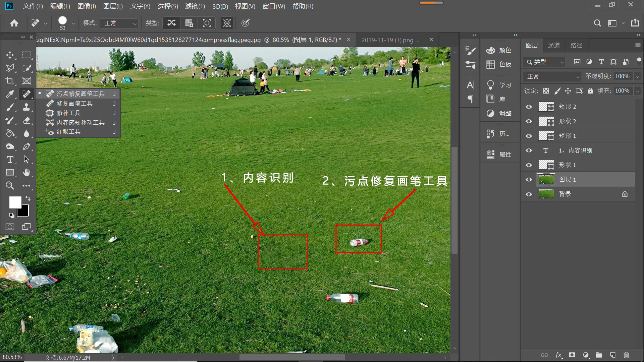Open the 不透明度 opacity dropdown arrow
Viewport: 644px width, 362px height.
click(637, 77)
